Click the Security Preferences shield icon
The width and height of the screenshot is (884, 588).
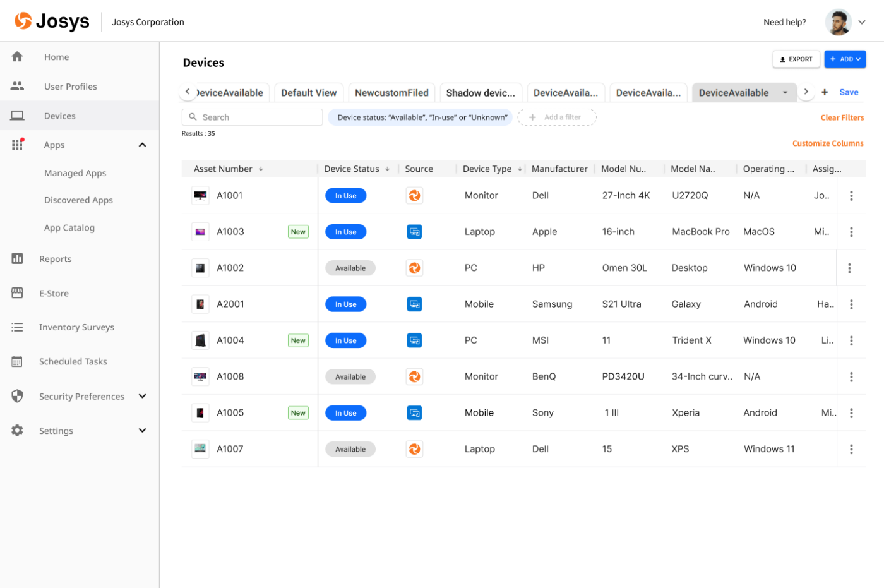click(17, 396)
